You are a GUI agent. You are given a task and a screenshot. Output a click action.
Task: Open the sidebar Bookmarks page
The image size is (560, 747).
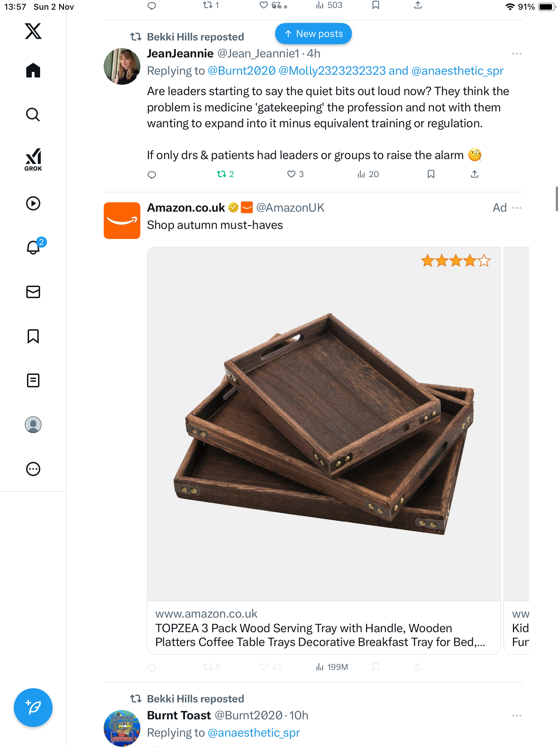[33, 336]
